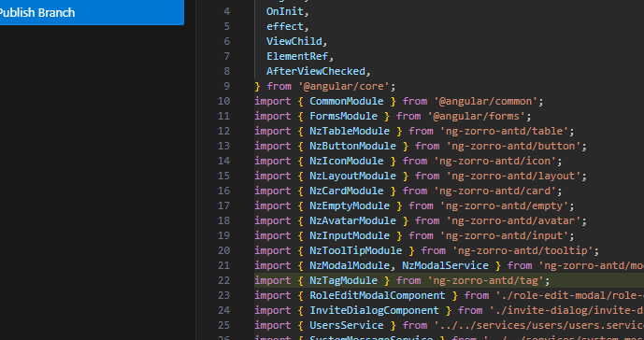644x340 pixels.
Task: Click line number 15 in the gutter
Action: 223,176
